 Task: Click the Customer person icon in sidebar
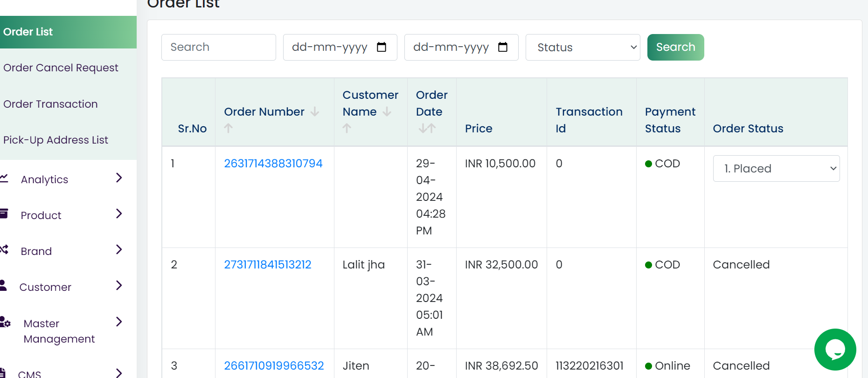coord(3,285)
